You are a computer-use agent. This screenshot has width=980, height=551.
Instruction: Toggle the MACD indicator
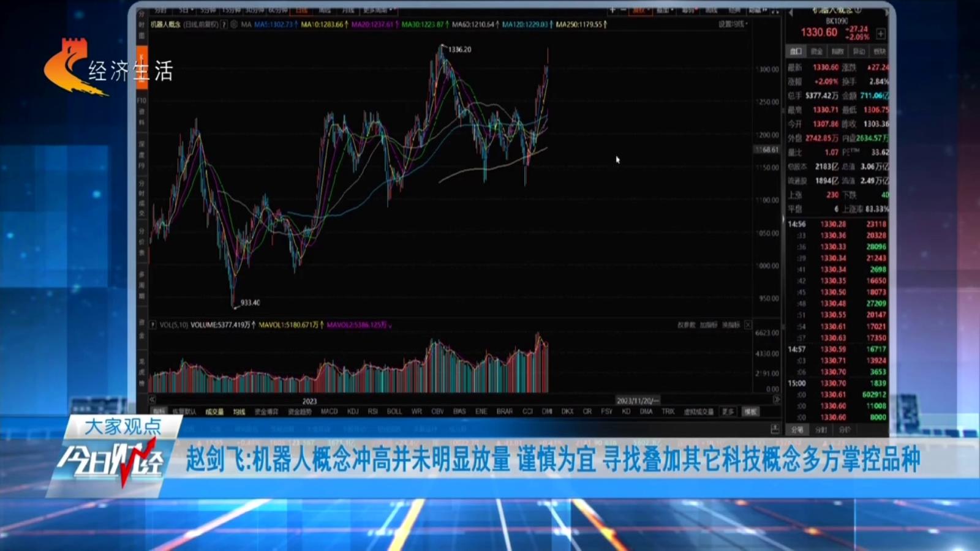(x=329, y=411)
